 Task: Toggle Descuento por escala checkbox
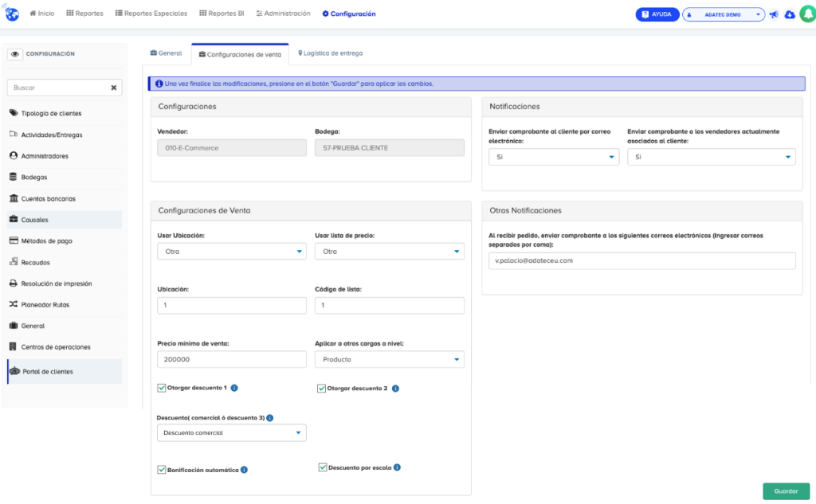(323, 467)
